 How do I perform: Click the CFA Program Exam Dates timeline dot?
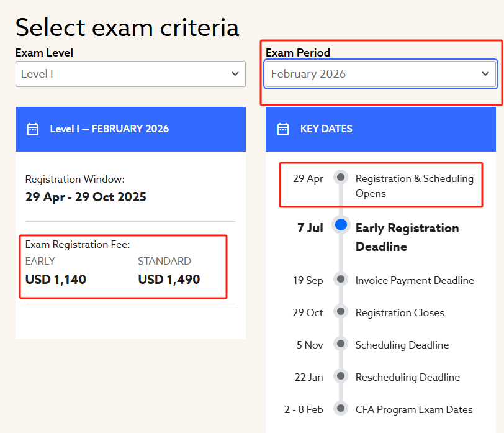point(341,408)
